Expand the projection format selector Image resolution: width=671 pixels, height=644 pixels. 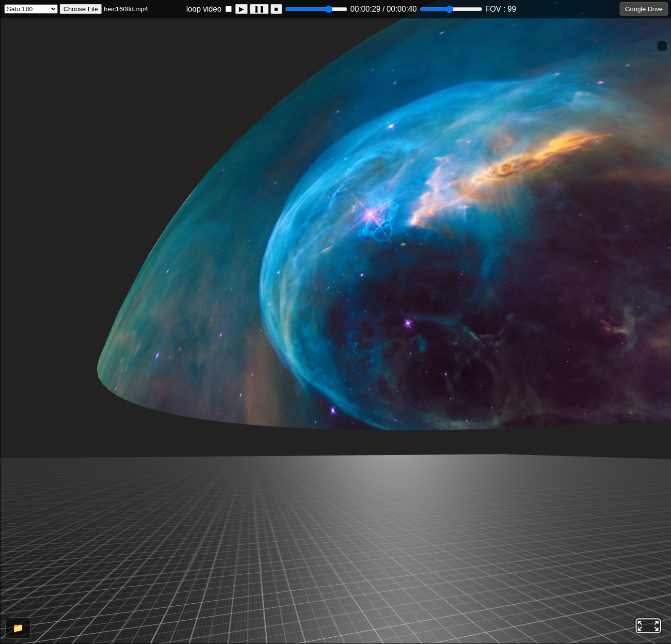pos(31,8)
